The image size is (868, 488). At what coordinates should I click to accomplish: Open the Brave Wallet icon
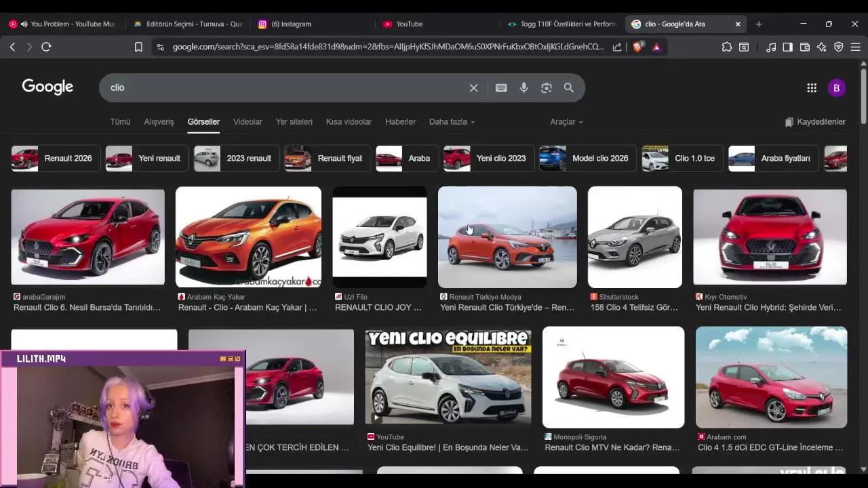point(805,47)
